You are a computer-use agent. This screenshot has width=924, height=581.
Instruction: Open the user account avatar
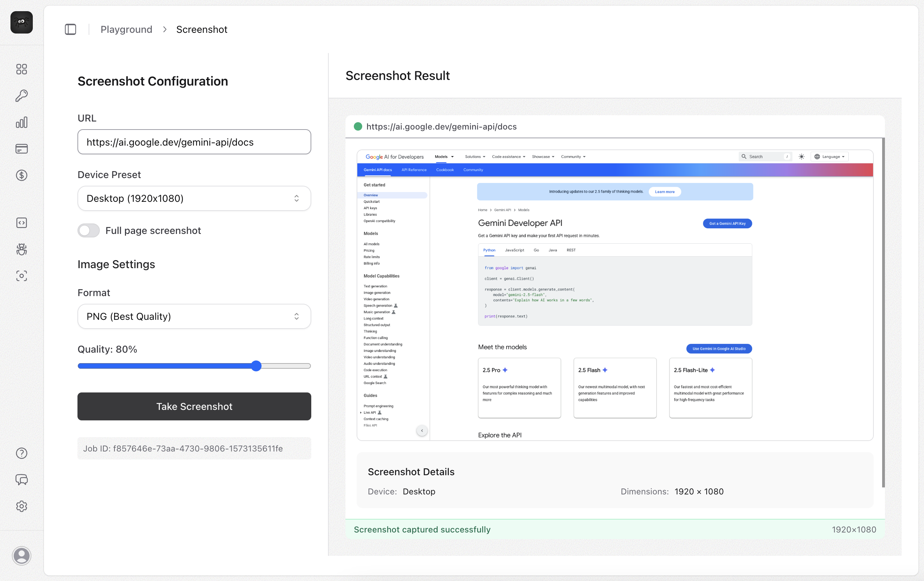[22, 556]
